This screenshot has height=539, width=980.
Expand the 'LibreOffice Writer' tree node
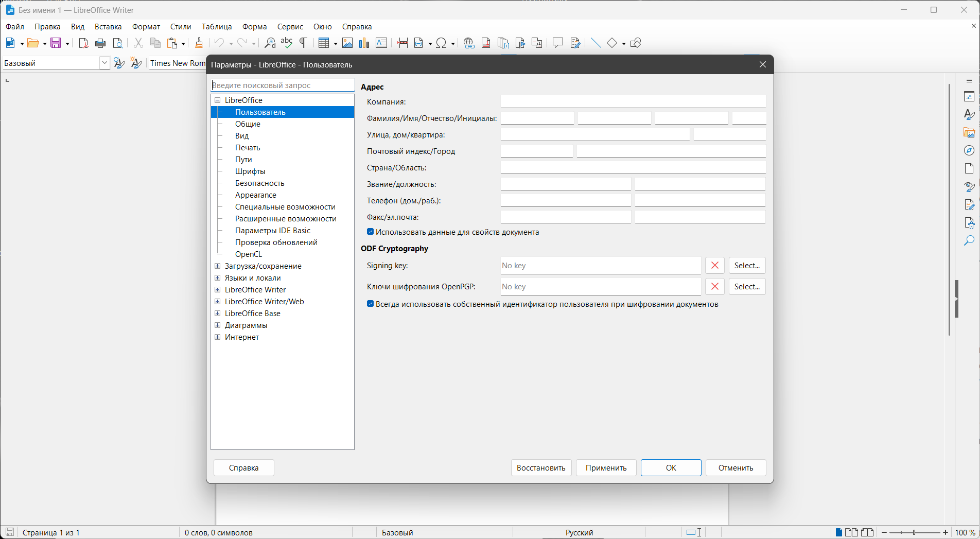coord(218,290)
